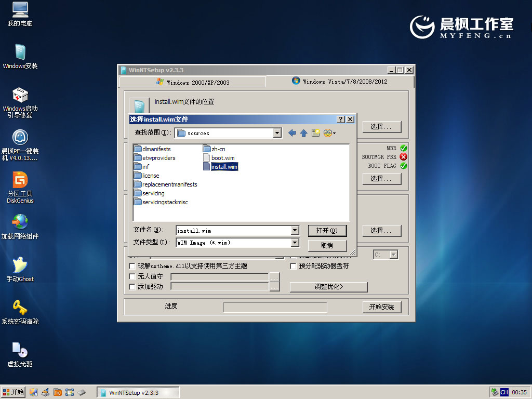Screen dimensions: 532x399
Task: Browse button next to 无人值守 field
Action: point(274,277)
